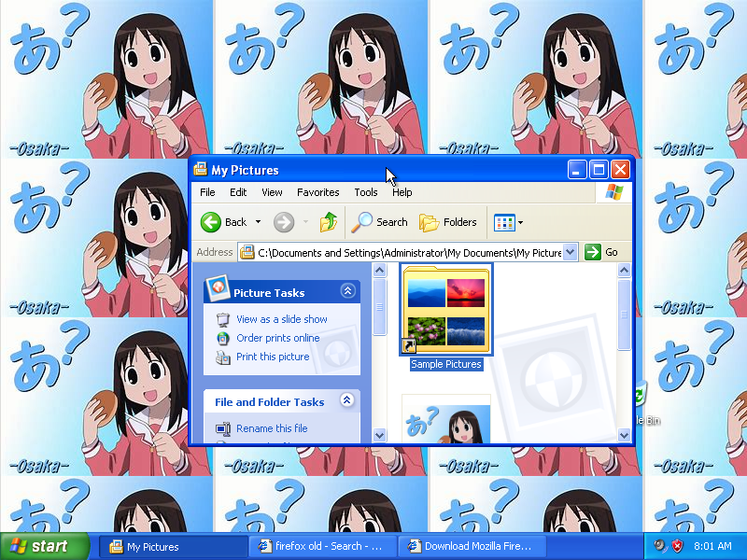The height and width of the screenshot is (560, 747).
Task: Click the file list scrollbar thumb
Action: pos(624,315)
